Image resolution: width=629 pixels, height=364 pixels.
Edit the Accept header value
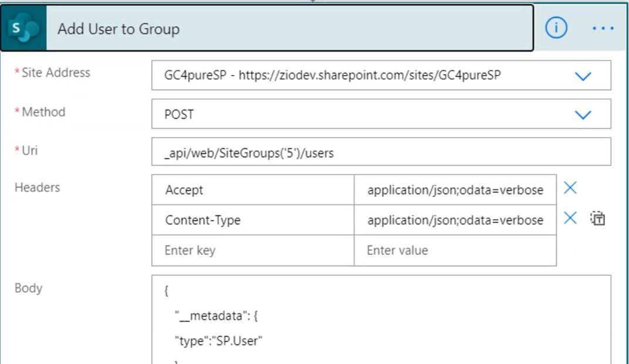[x=455, y=189]
